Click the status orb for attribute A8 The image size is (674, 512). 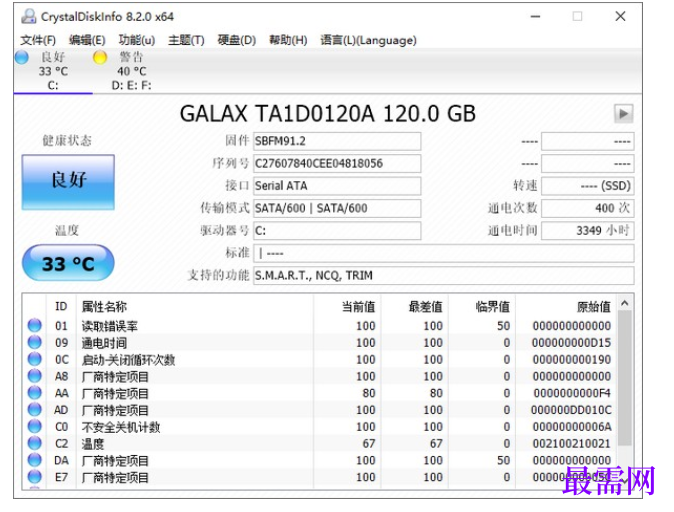(34, 376)
